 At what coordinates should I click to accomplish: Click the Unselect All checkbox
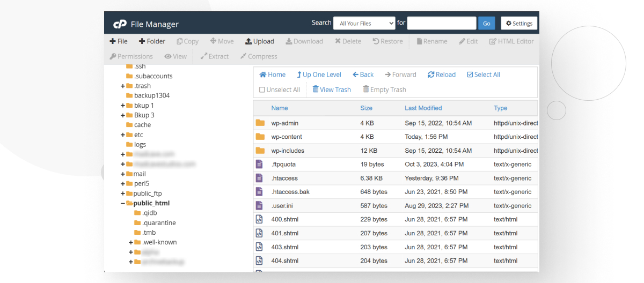[262, 90]
